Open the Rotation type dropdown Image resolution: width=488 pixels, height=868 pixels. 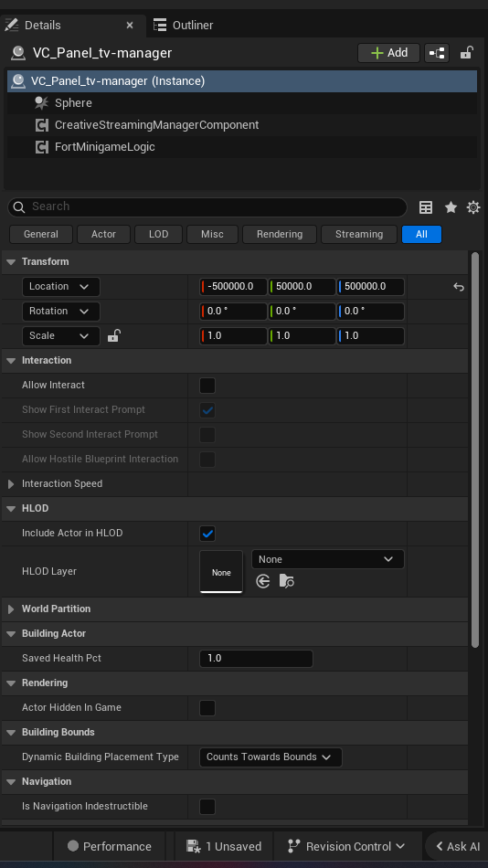(61, 311)
